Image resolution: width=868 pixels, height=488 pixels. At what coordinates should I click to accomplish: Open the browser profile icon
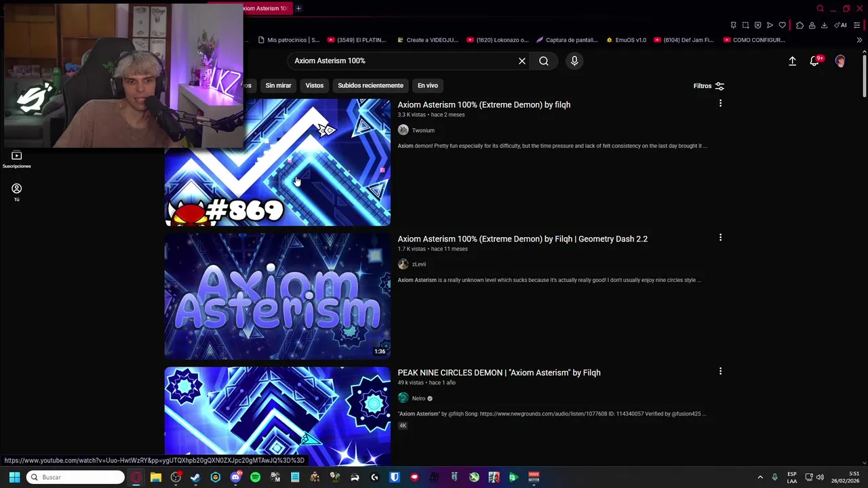point(812,25)
